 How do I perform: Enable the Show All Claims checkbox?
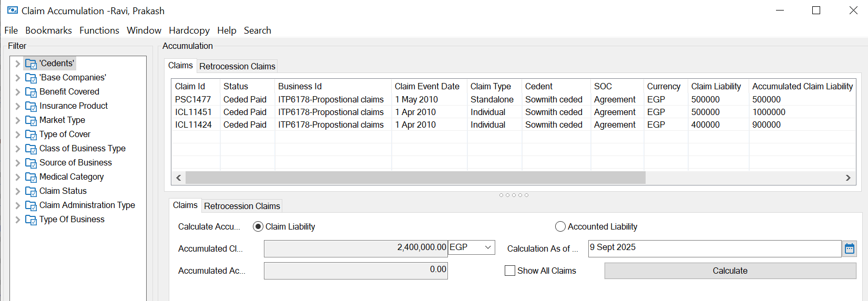click(510, 271)
